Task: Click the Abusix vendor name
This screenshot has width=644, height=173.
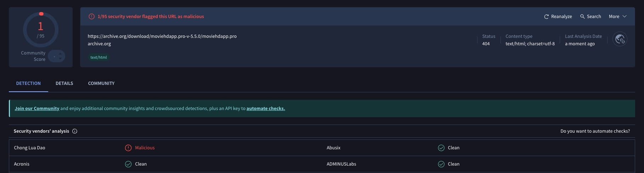Action: 334,148
